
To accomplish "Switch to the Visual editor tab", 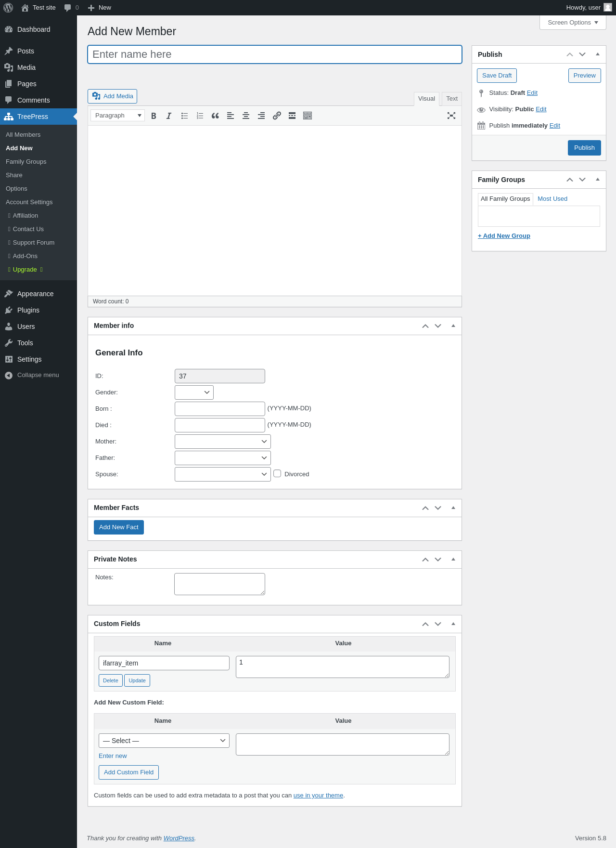I will point(426,99).
